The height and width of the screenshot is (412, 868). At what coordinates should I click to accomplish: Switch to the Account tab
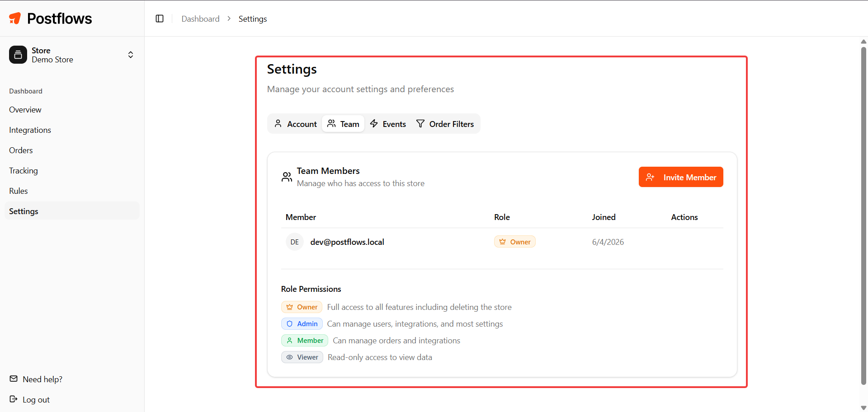[x=296, y=124]
